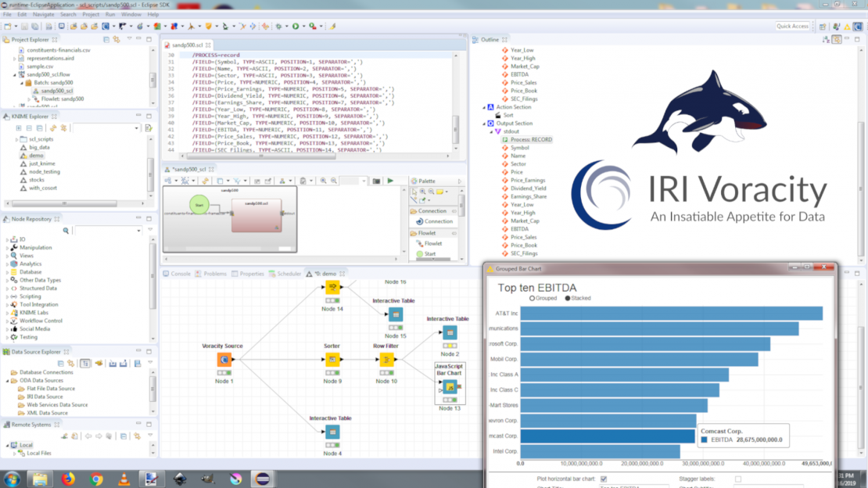Click the save icon in Data Source Explorer
This screenshot has width=868, height=488.
138,364
